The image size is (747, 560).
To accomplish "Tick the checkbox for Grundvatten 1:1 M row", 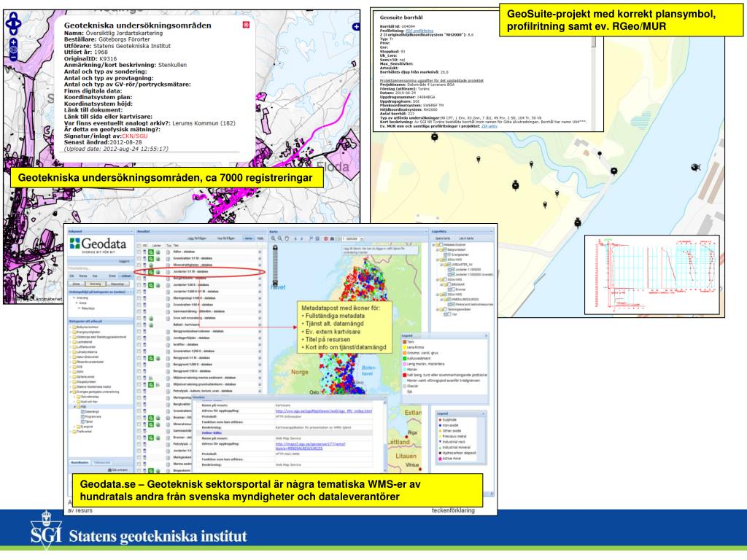I will pyautogui.click(x=139, y=259).
